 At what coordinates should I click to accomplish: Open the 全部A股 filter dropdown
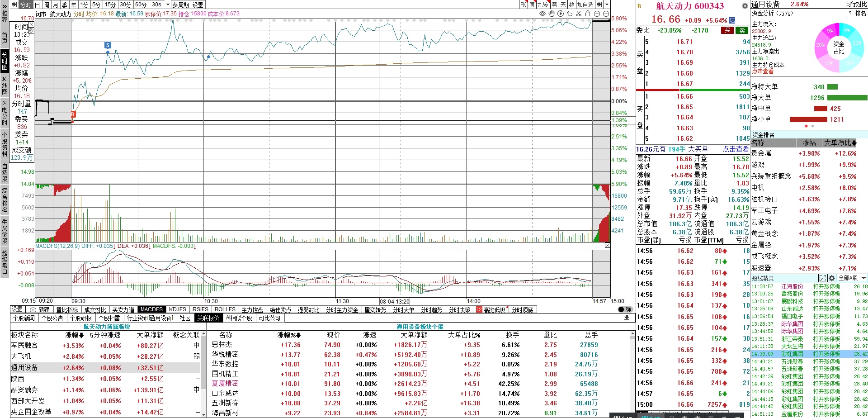(852, 278)
